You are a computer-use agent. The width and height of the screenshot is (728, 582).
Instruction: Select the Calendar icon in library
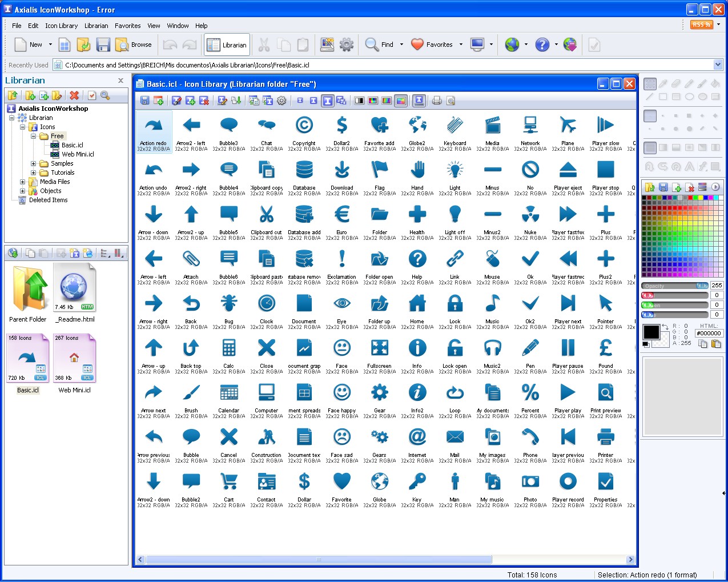click(229, 400)
